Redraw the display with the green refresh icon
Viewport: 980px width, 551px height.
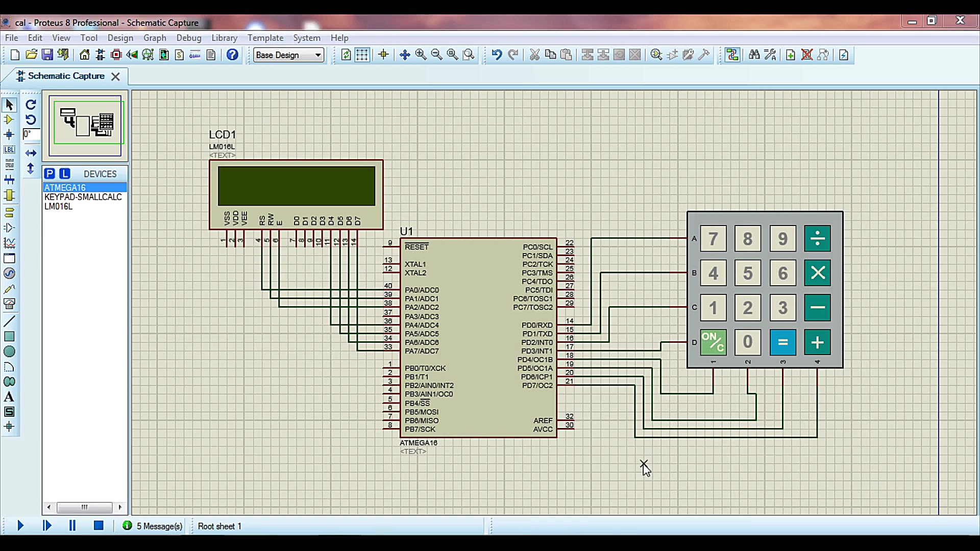346,55
